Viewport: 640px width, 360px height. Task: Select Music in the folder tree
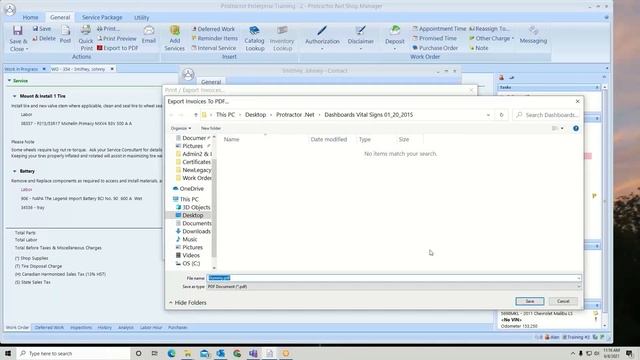point(187,239)
